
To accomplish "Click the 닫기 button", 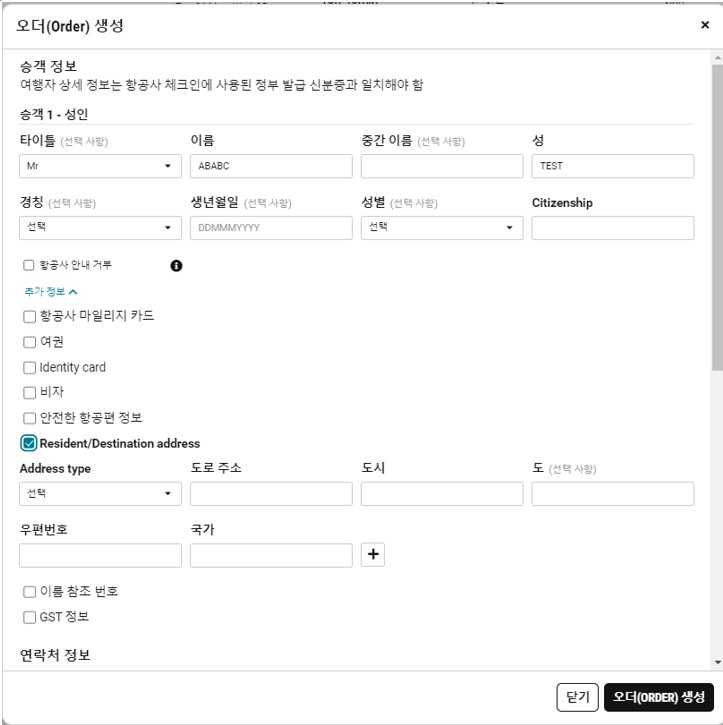I will pyautogui.click(x=577, y=697).
